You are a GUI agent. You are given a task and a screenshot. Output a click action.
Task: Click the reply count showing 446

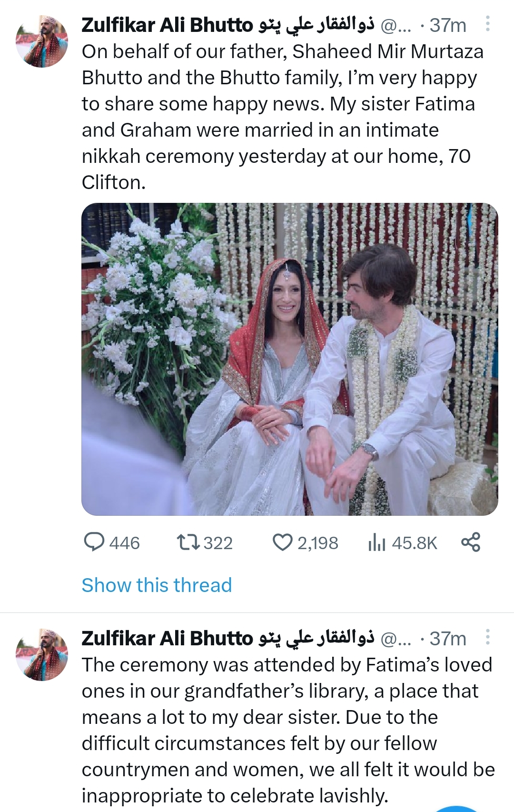tap(124, 541)
